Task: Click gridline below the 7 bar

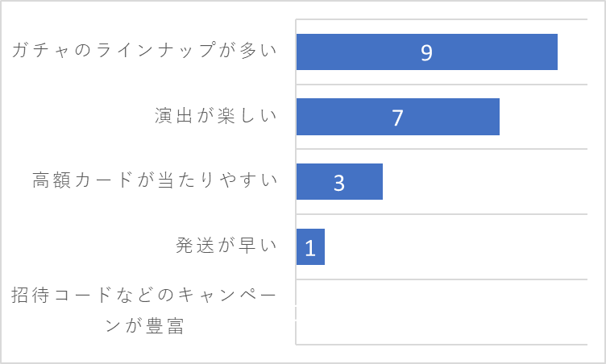Action: click(442, 149)
